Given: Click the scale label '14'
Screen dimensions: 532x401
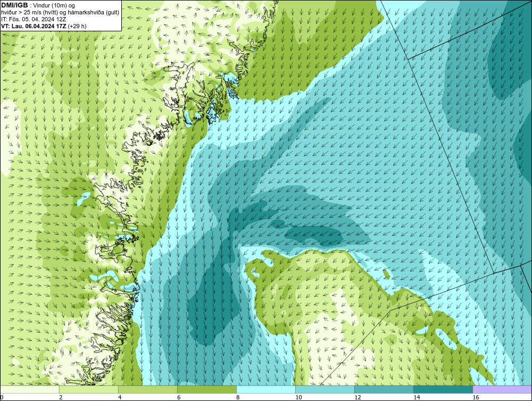Looking at the screenshot, I should [x=417, y=397].
